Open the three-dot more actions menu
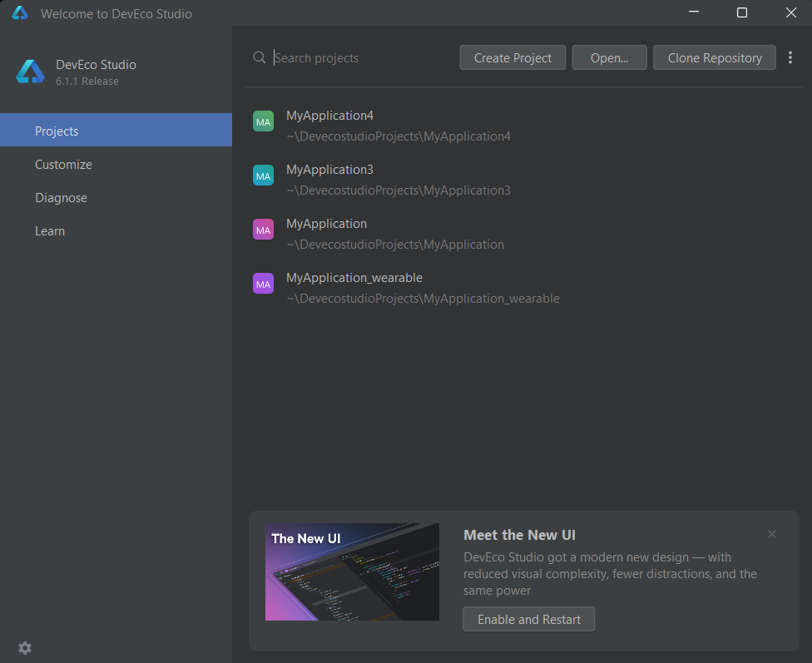The image size is (812, 663). (790, 57)
